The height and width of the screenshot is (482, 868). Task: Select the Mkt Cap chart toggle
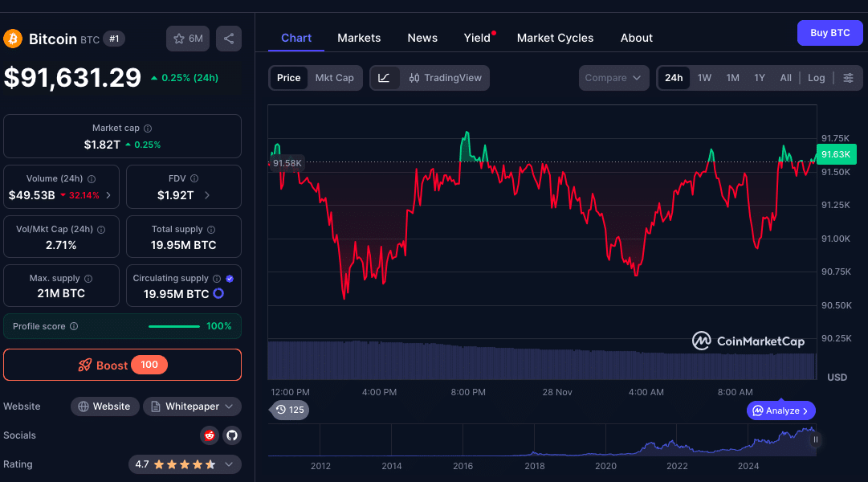tap(334, 78)
